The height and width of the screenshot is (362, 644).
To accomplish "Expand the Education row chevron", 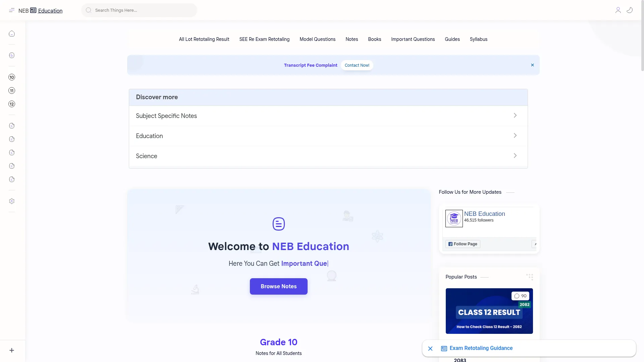I will 515,136.
